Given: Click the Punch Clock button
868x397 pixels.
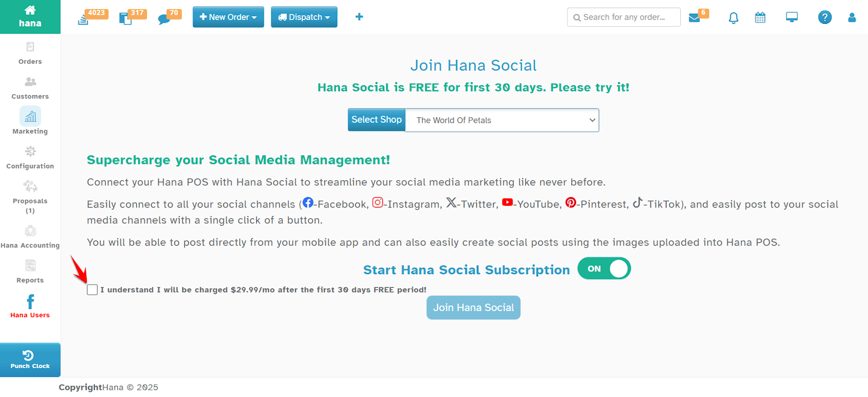Looking at the screenshot, I should [30, 360].
